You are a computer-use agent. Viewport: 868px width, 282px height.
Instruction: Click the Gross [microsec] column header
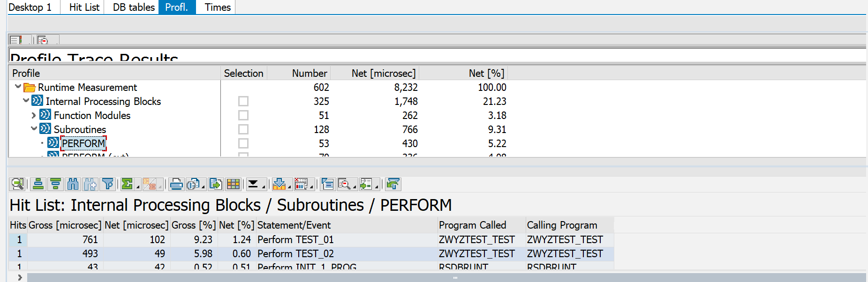click(x=65, y=225)
